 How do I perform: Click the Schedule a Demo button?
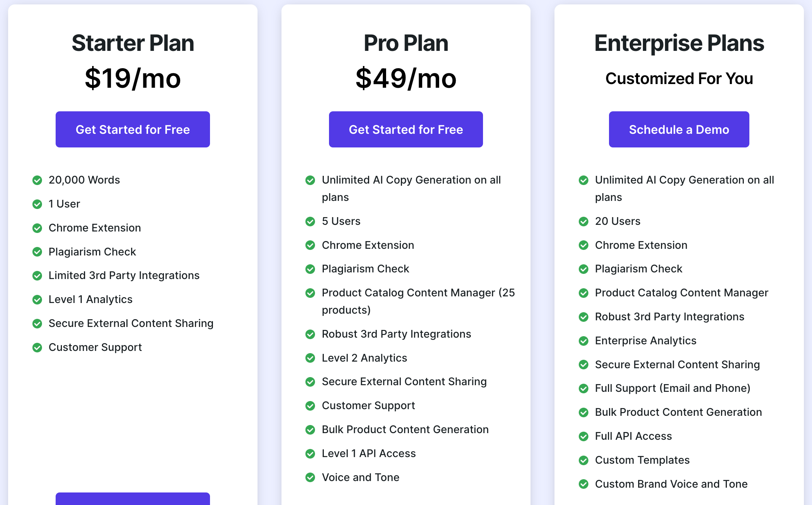[x=679, y=129]
